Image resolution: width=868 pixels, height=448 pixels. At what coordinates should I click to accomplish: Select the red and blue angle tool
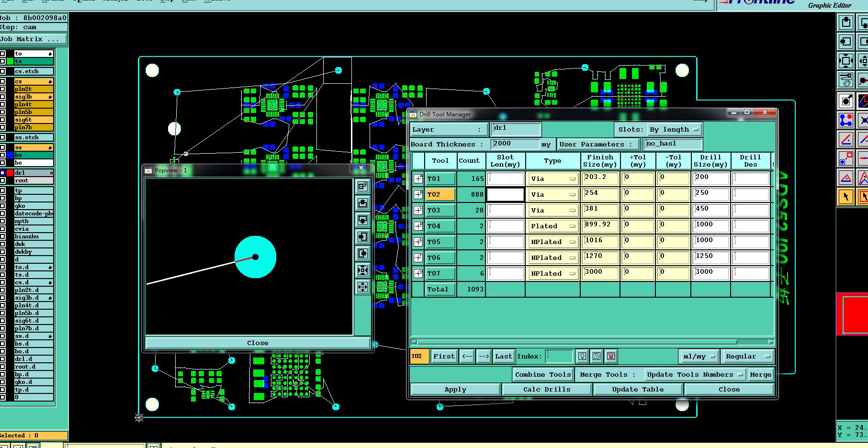point(846,139)
